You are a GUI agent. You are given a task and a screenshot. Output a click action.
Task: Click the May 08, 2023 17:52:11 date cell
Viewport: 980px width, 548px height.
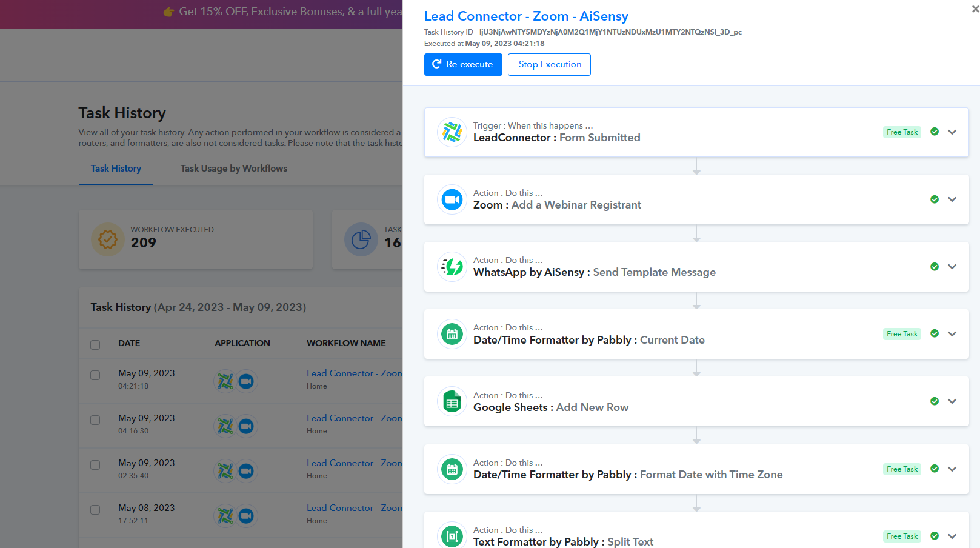[x=147, y=513]
